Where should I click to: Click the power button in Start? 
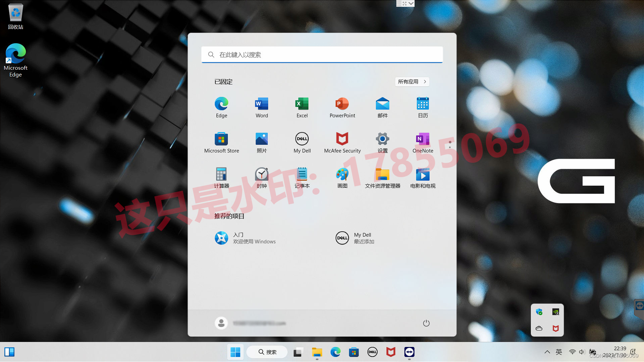point(426,323)
